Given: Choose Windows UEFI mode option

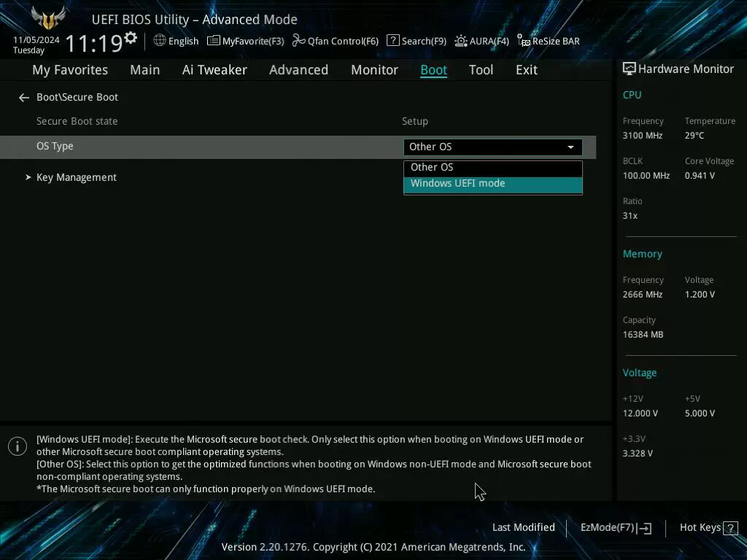Looking at the screenshot, I should coord(493,184).
